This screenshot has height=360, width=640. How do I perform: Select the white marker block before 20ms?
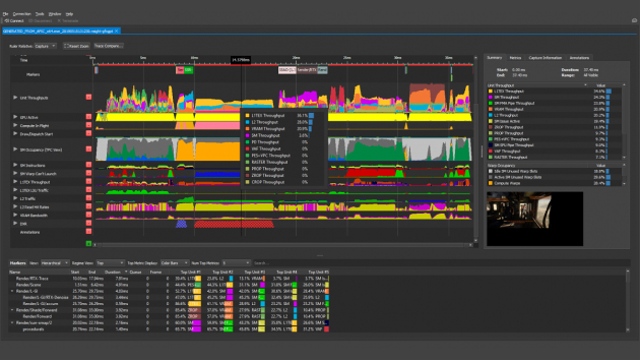click(x=287, y=70)
